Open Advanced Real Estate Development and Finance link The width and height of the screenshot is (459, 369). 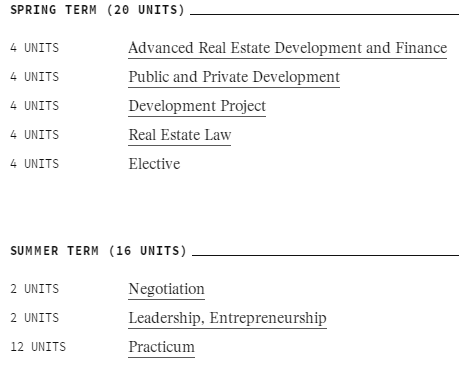[288, 48]
